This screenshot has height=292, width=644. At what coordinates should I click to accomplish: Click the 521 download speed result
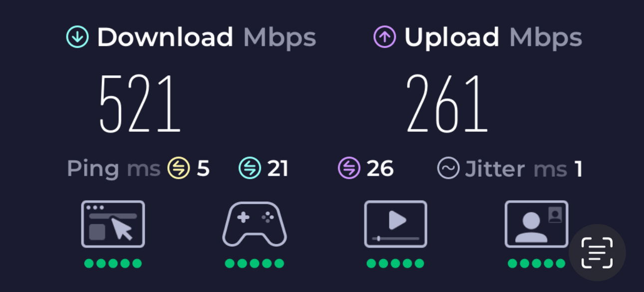[x=139, y=103]
